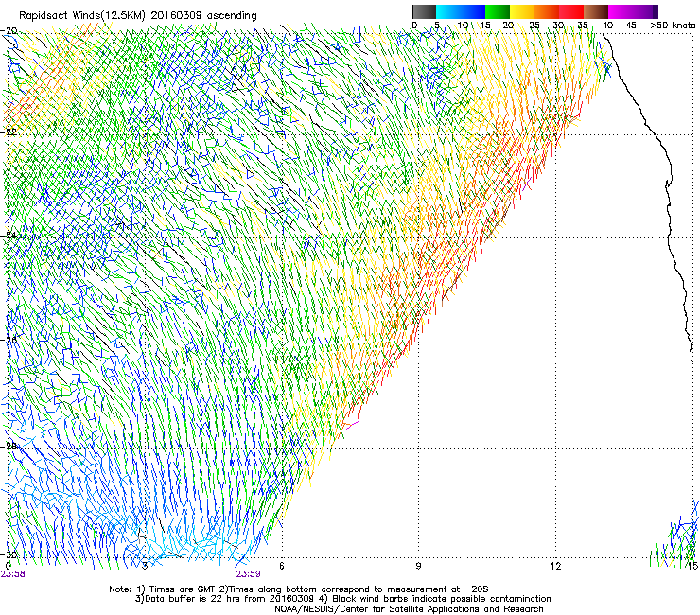Click the '6' longitude axis label
The width and height of the screenshot is (700, 615).
(282, 566)
